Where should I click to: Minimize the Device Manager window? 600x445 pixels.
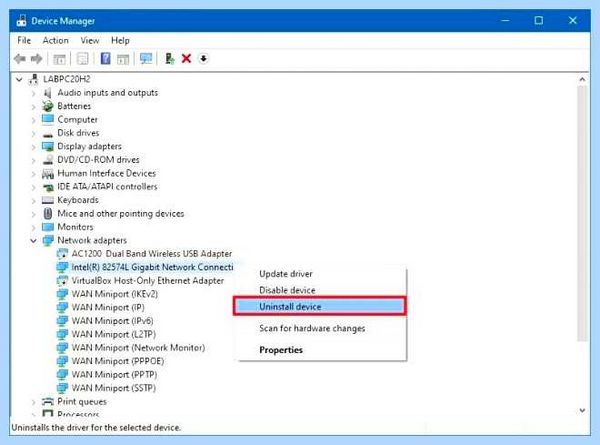(505, 20)
